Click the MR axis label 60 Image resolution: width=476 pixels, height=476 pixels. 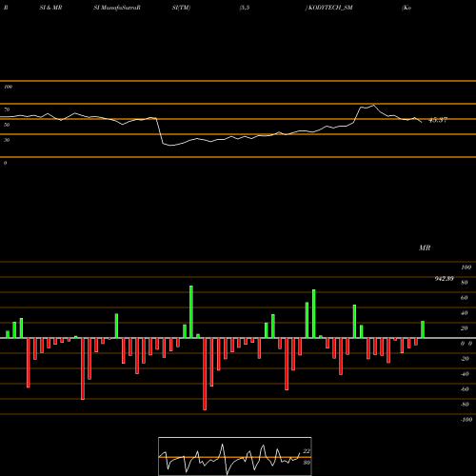coord(465,298)
